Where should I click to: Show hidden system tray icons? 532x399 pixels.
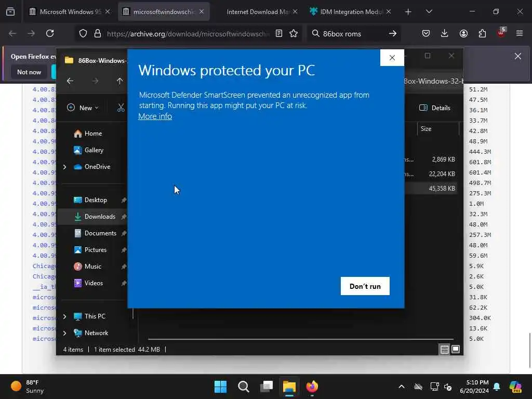pos(402,387)
